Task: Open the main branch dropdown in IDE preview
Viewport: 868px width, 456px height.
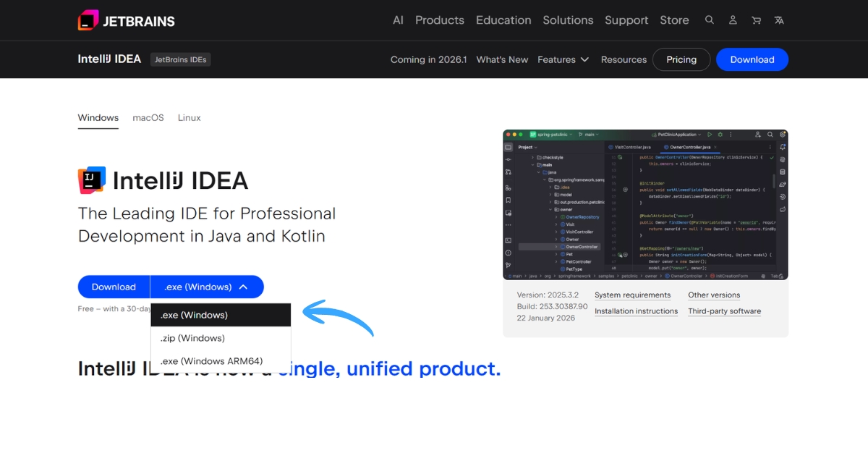Action: click(589, 135)
